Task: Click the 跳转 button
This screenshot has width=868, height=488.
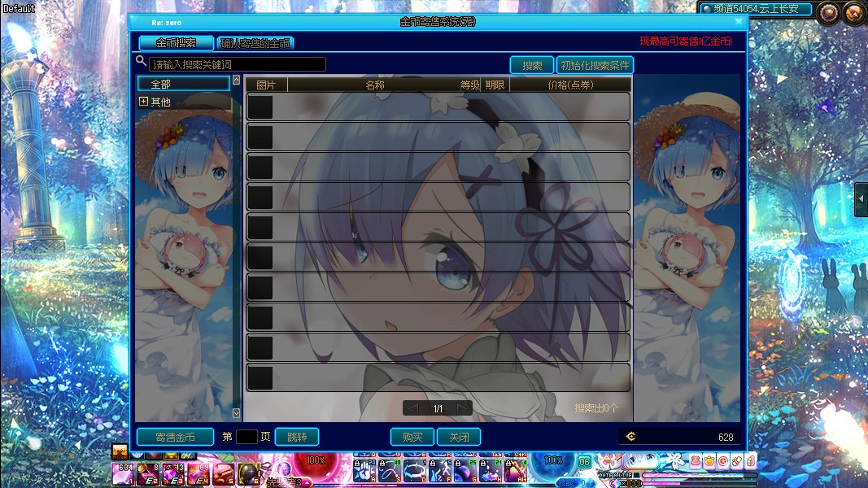Action: coord(297,437)
